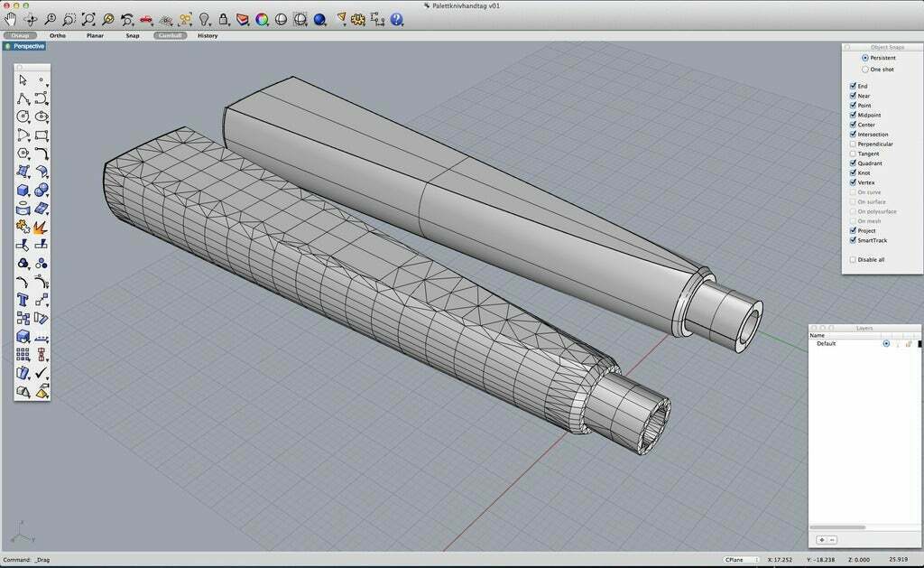This screenshot has height=568, width=924.
Task: Check the Disable all checkbox
Action: pyautogui.click(x=853, y=259)
